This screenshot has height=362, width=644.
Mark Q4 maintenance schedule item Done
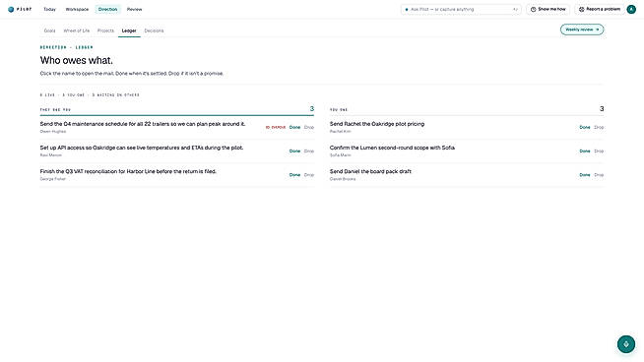(294, 127)
